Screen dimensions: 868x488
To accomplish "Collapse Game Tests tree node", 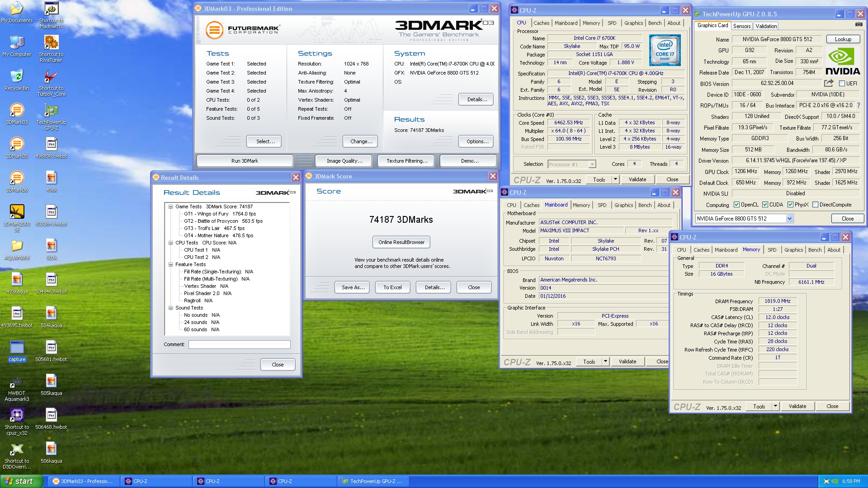I will [x=170, y=206].
